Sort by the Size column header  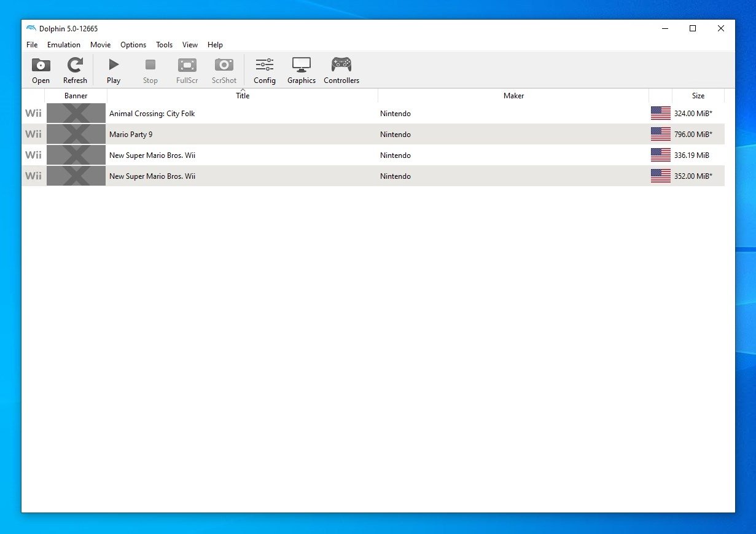698,96
